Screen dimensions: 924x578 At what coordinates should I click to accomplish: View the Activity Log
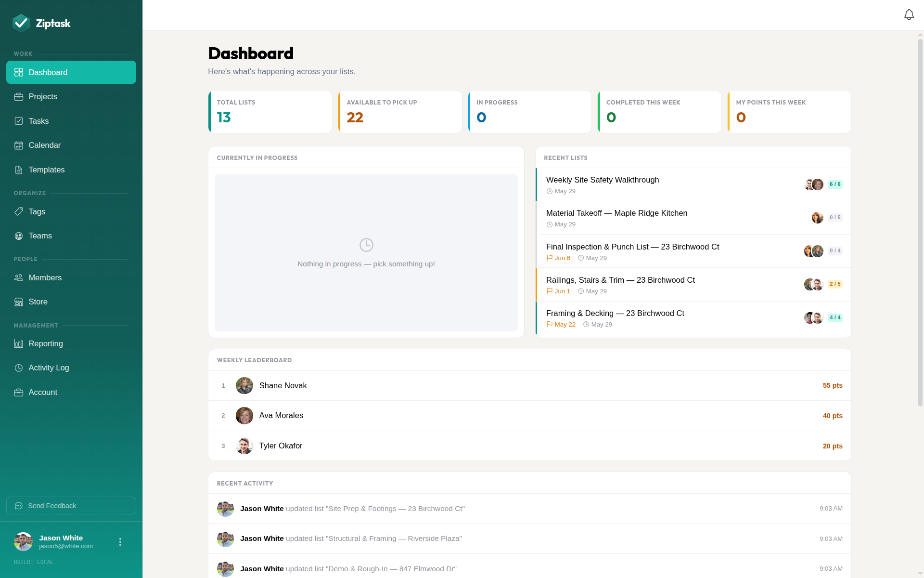coord(71,368)
